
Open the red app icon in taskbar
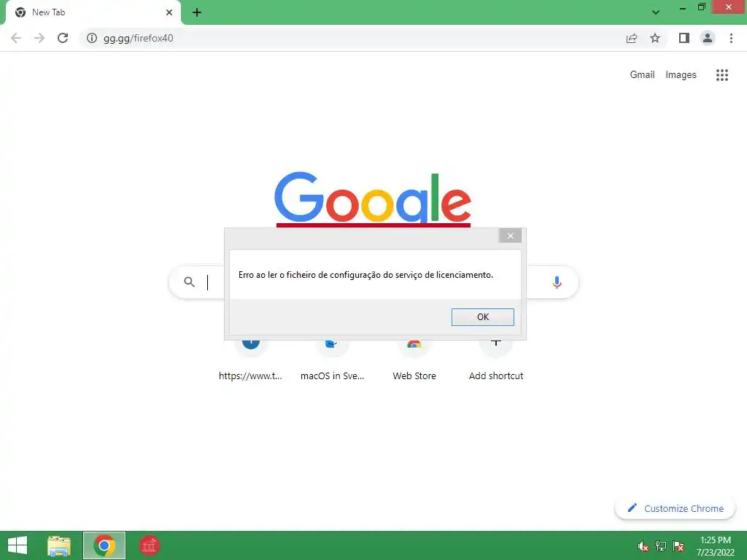[149, 545]
